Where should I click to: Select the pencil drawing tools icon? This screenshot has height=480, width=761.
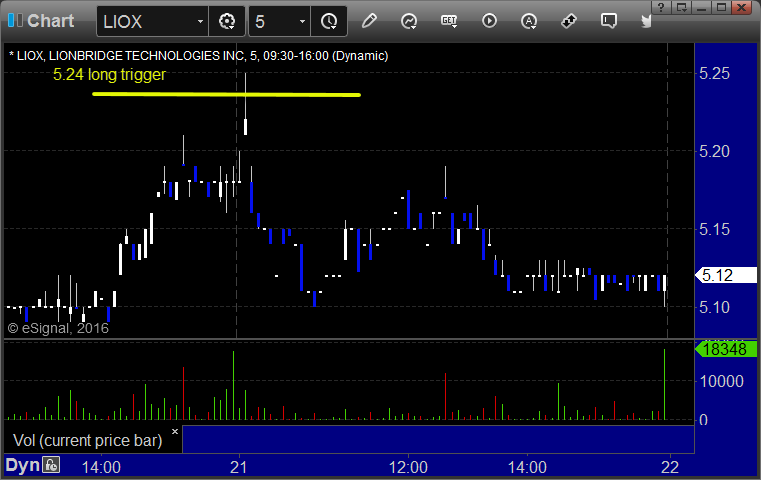[369, 21]
